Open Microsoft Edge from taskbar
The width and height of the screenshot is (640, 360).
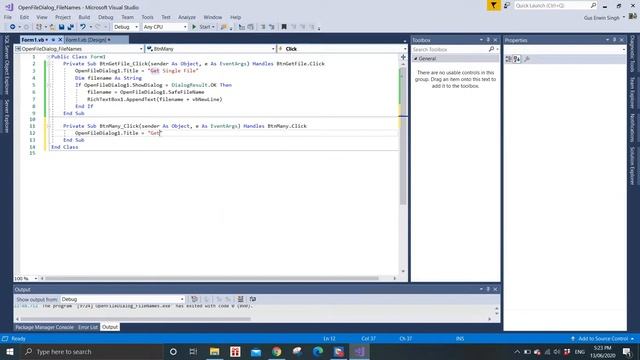pyautogui.click(x=318, y=351)
